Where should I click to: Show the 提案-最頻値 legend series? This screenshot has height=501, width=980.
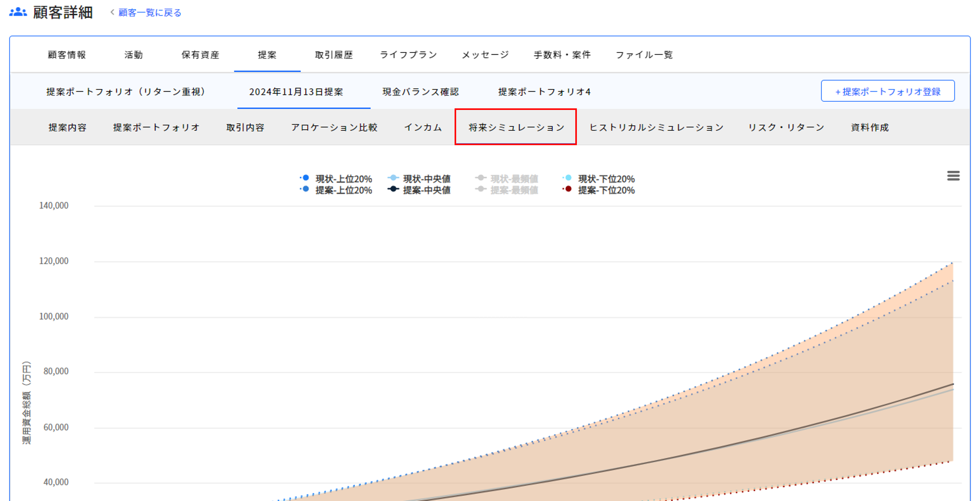(514, 190)
